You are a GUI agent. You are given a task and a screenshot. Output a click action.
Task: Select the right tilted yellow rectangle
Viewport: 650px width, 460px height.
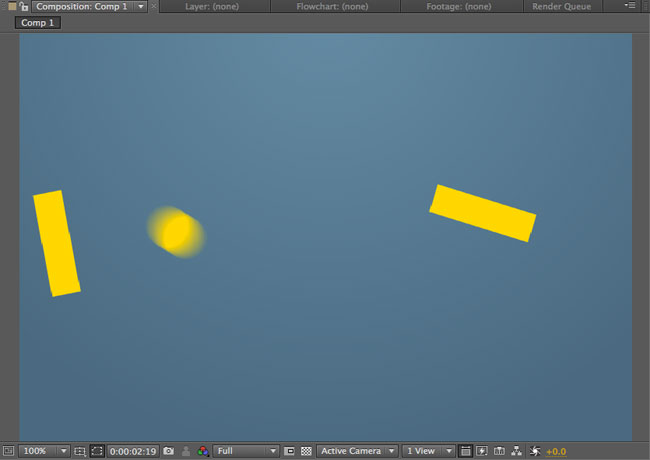[483, 213]
